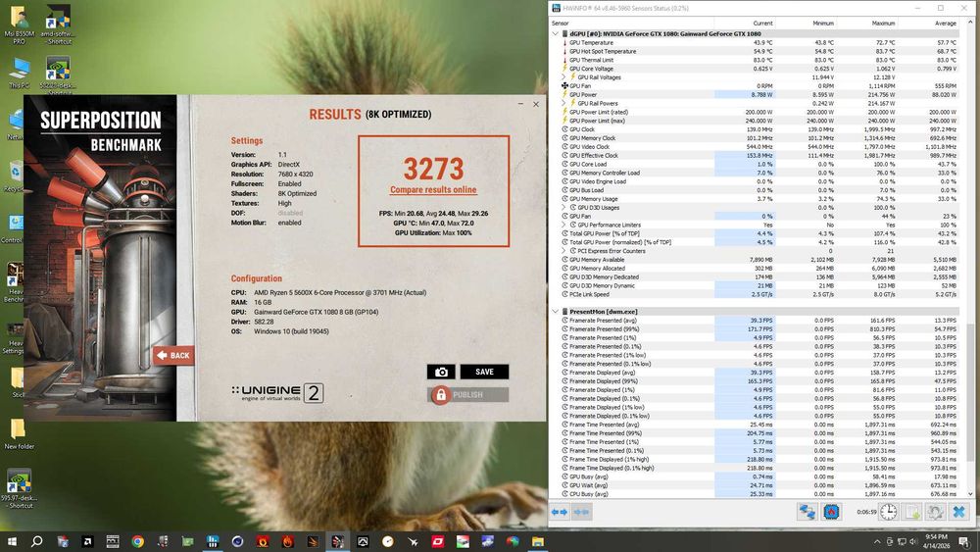Open HWiNFO remote network monitoring icon

point(807,512)
